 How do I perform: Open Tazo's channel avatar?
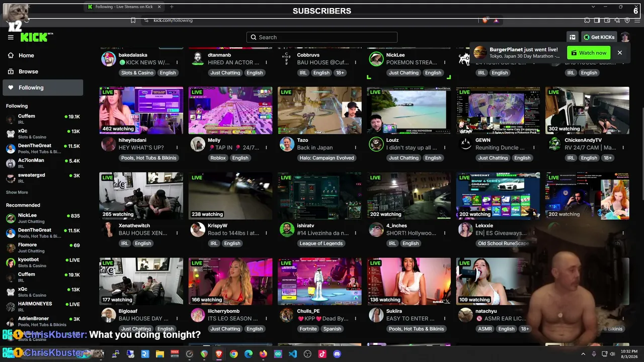(287, 144)
